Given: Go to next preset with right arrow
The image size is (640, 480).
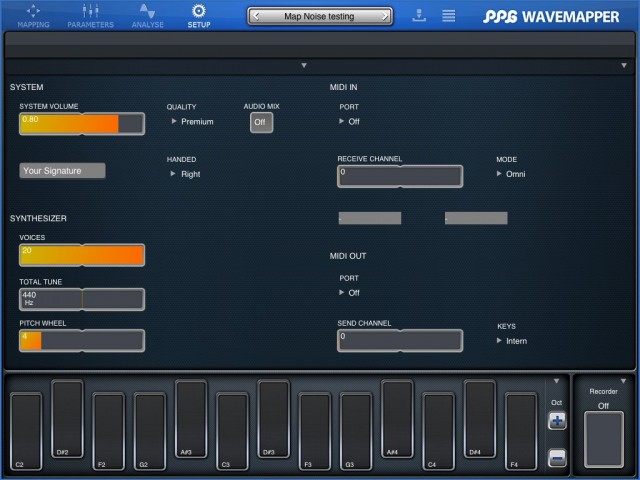Looking at the screenshot, I should [x=383, y=16].
